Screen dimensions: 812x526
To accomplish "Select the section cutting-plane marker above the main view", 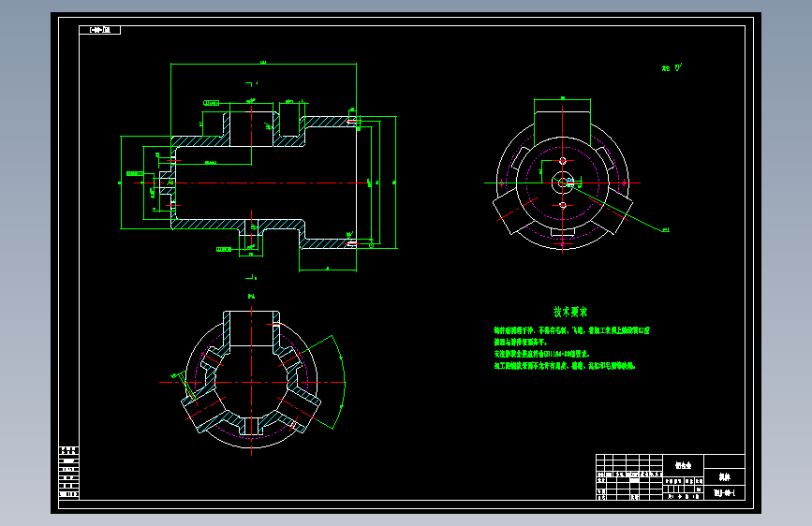I will tap(251, 83).
